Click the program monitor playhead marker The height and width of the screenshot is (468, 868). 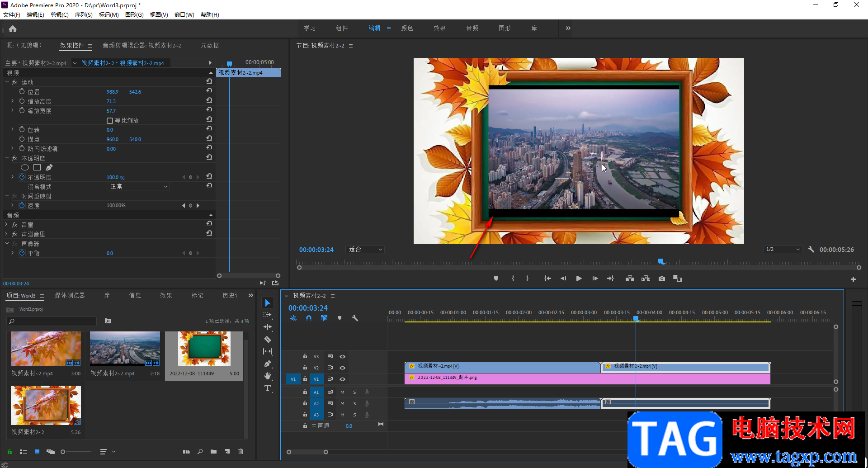click(x=661, y=261)
